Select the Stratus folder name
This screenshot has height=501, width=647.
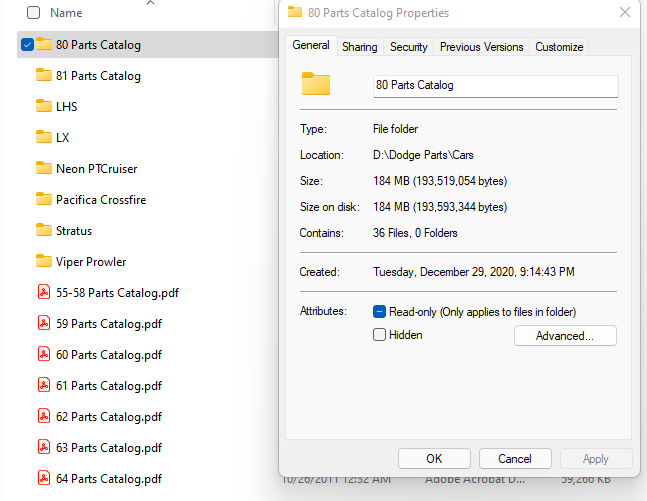74,230
